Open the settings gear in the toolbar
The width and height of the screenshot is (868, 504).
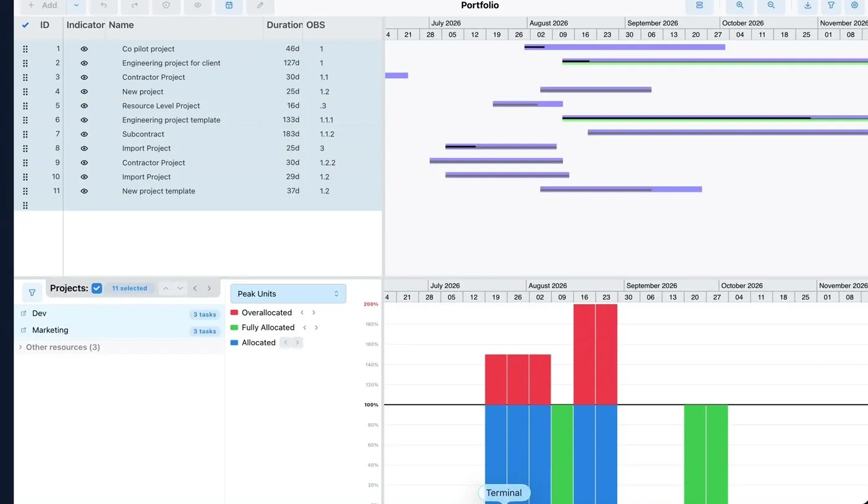[x=855, y=6]
